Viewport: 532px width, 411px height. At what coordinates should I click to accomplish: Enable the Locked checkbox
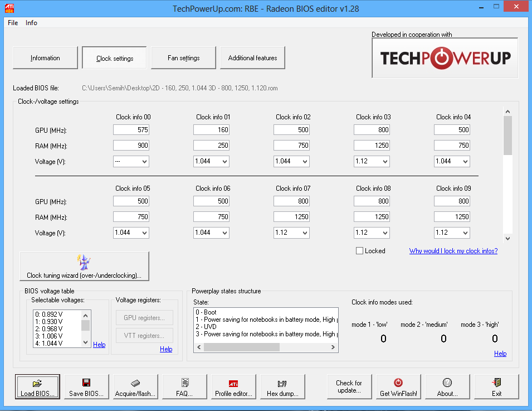click(x=360, y=251)
